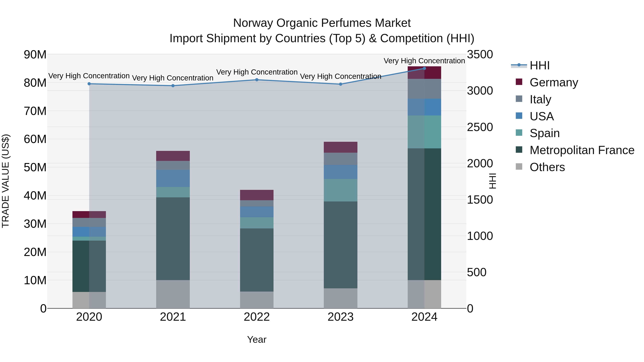The height and width of the screenshot is (362, 644).
Task: Click the TRADE VALUE (US$) axis title
Action: click(x=6, y=181)
